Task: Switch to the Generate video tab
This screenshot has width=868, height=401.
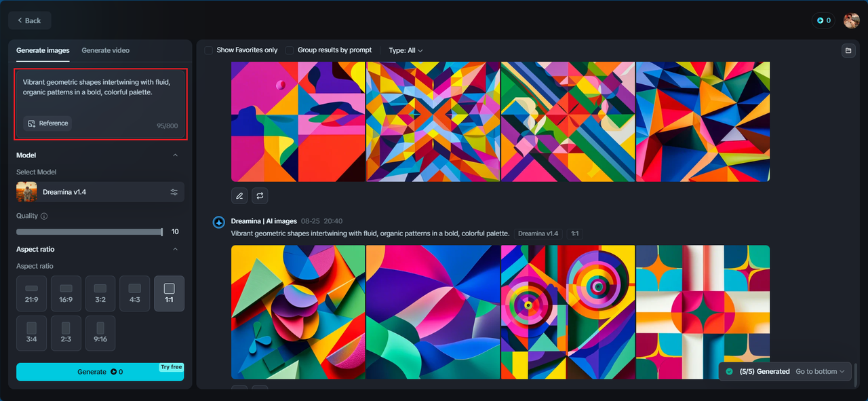Action: pos(105,50)
